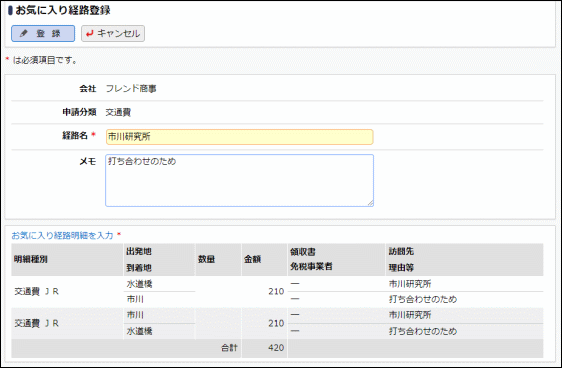Click first row arrival 市川

135,299
